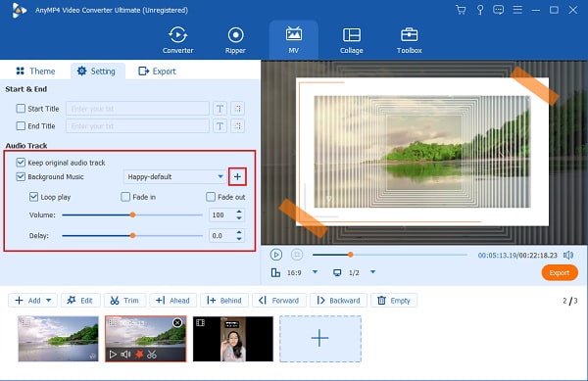
Task: Select the woman video clip thumbnail
Action: tap(233, 339)
